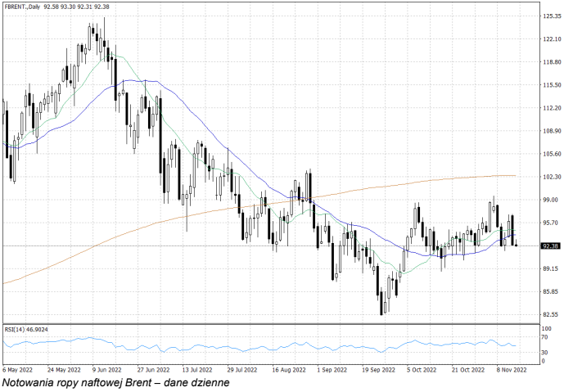Select the 1 Sep 2022 date label

click(x=327, y=369)
